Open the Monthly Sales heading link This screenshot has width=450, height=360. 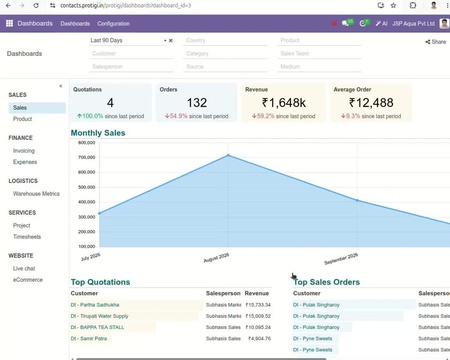pos(98,133)
